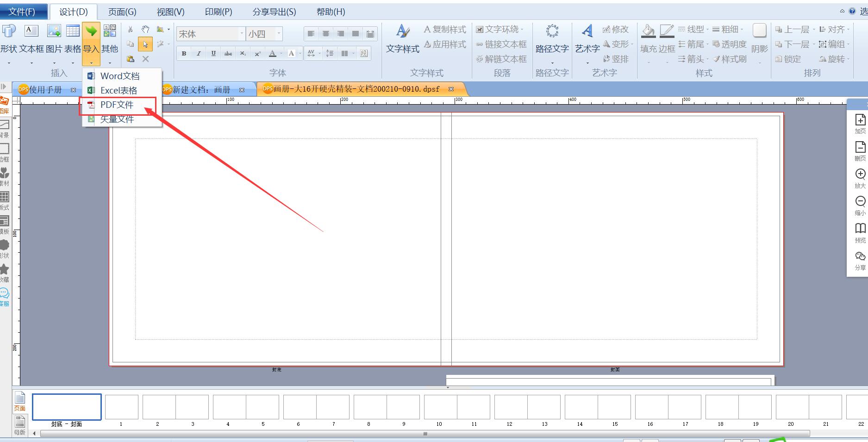
Task: Click 修改 word art edit button
Action: [616, 29]
